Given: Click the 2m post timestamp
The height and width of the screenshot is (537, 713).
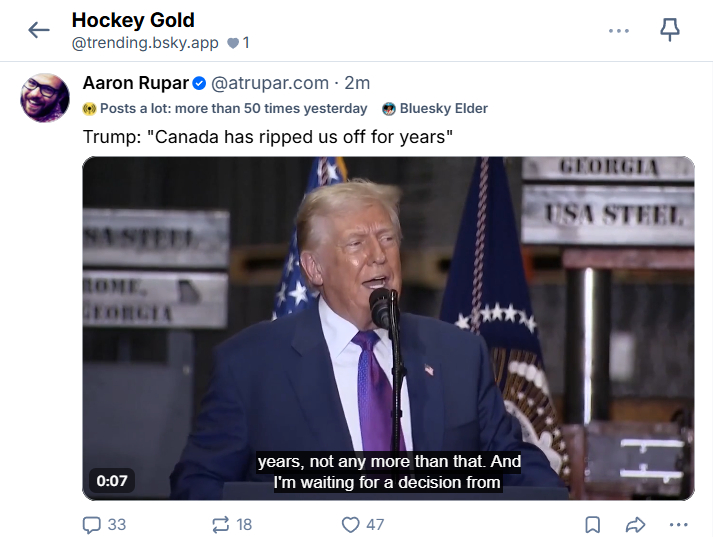Looking at the screenshot, I should coord(357,83).
